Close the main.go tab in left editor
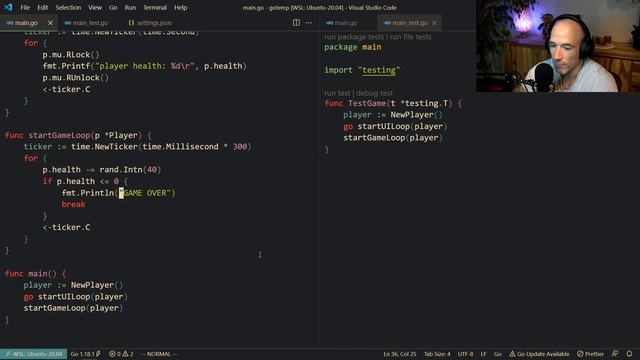This screenshot has height=360, width=640. (x=50, y=23)
